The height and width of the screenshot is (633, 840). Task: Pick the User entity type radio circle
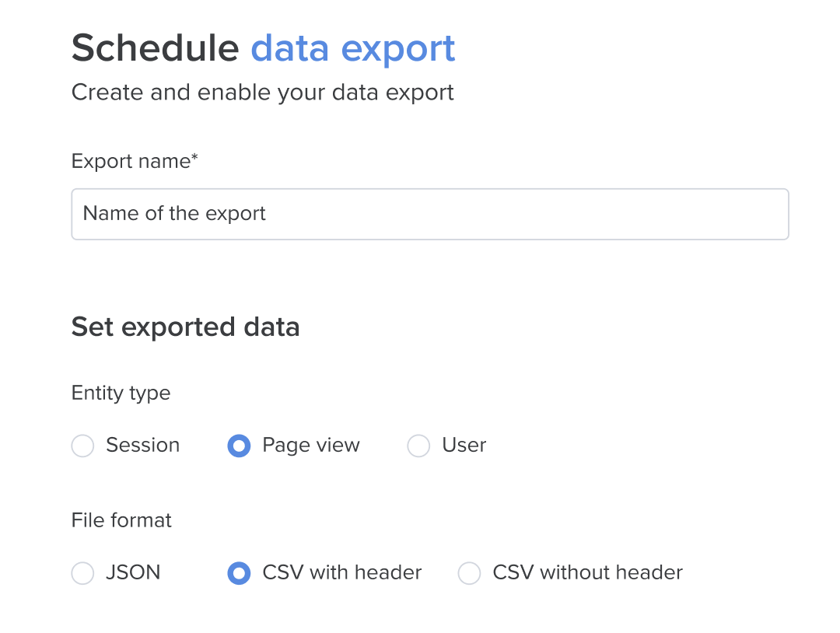pos(418,446)
